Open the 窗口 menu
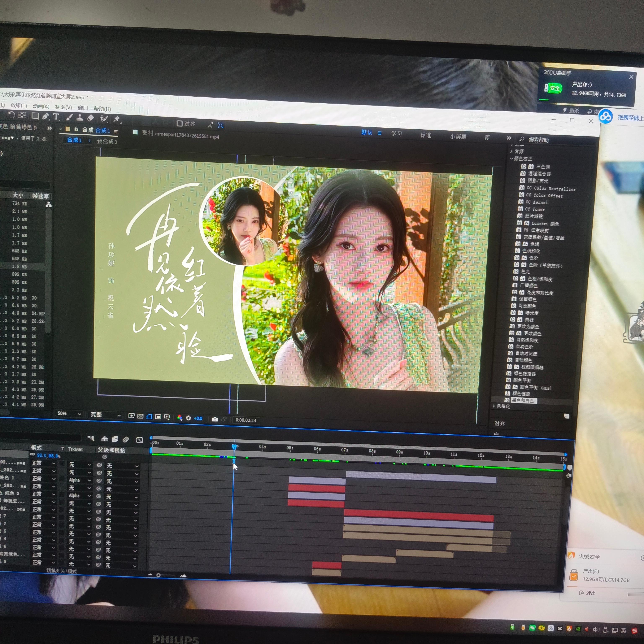The image size is (644, 644). point(83,108)
